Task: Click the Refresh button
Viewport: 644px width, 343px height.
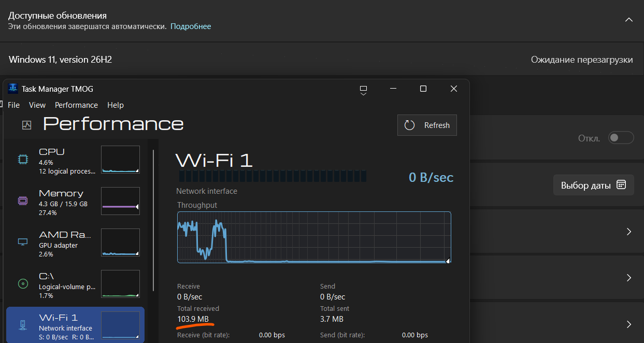Action: [x=427, y=125]
